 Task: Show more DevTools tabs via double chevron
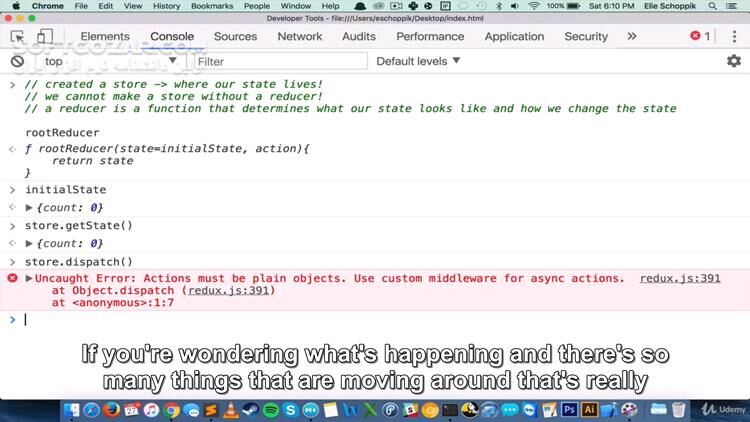point(632,37)
